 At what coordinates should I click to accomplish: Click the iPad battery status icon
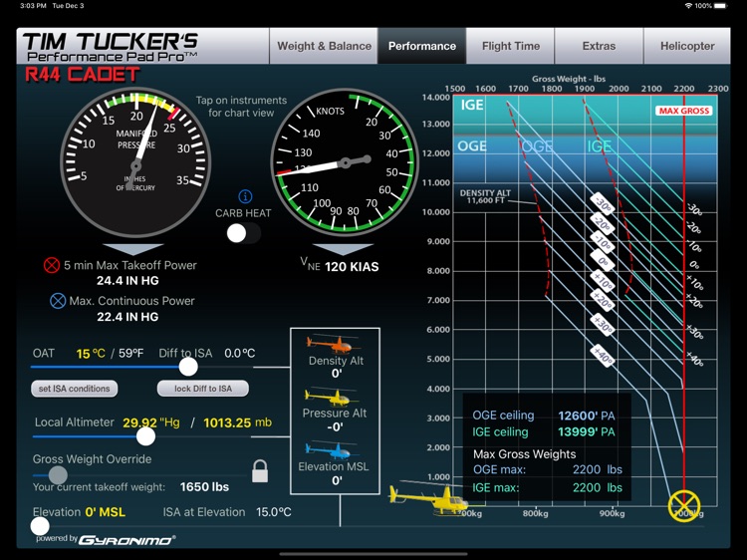click(x=720, y=6)
